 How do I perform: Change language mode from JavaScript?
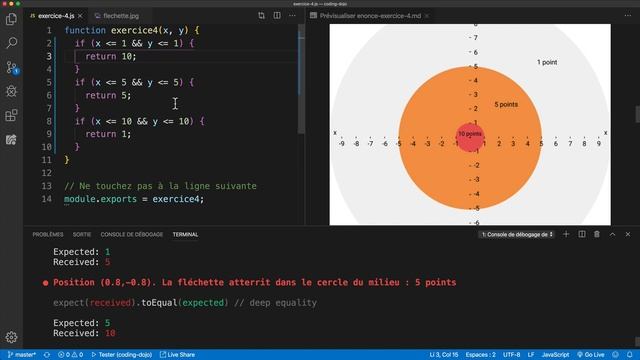pos(555,355)
